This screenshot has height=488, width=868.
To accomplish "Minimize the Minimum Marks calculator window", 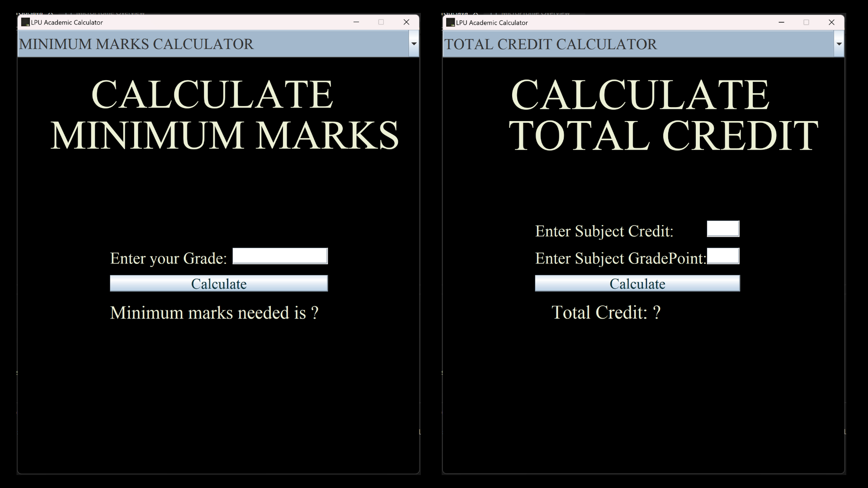I will 357,22.
